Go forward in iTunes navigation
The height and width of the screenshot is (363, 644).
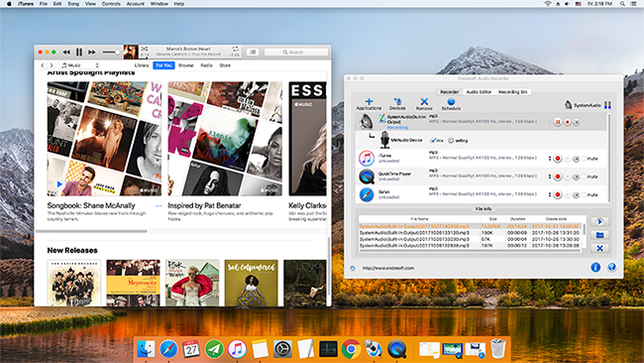(x=52, y=65)
